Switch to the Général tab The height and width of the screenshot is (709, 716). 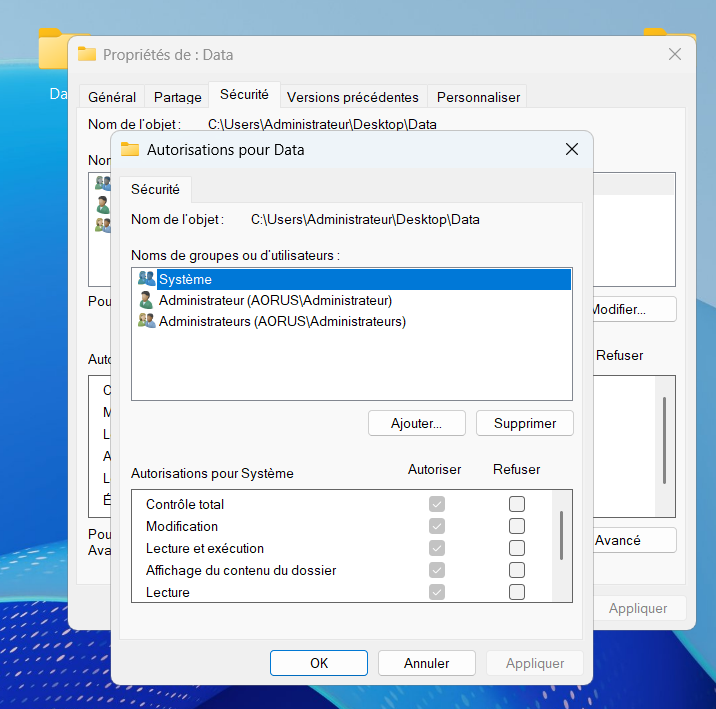click(x=112, y=97)
